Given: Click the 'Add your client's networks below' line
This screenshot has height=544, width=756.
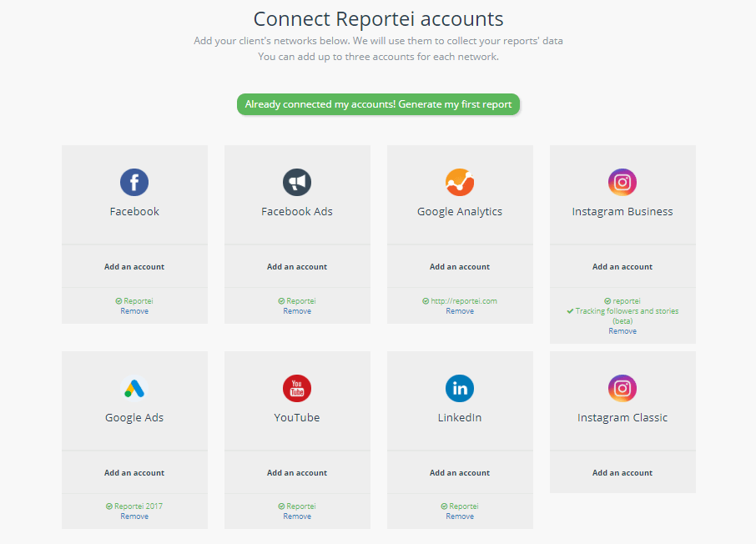Looking at the screenshot, I should [379, 41].
